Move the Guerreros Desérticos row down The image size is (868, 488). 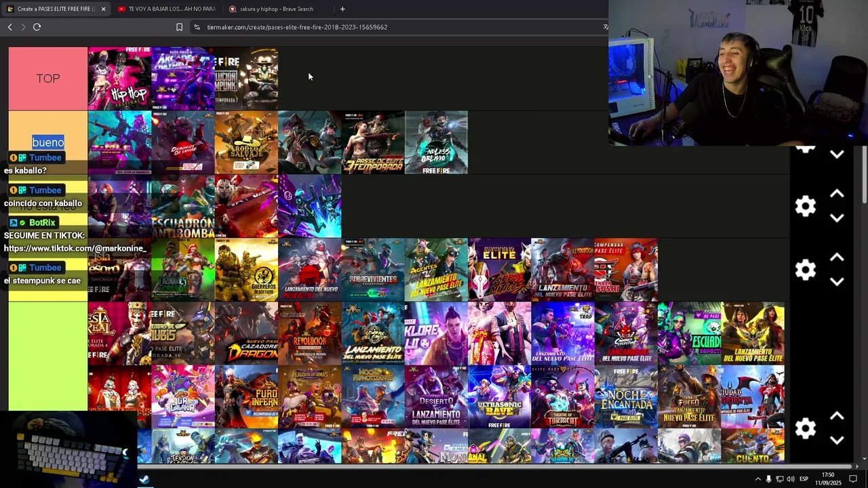(x=837, y=282)
